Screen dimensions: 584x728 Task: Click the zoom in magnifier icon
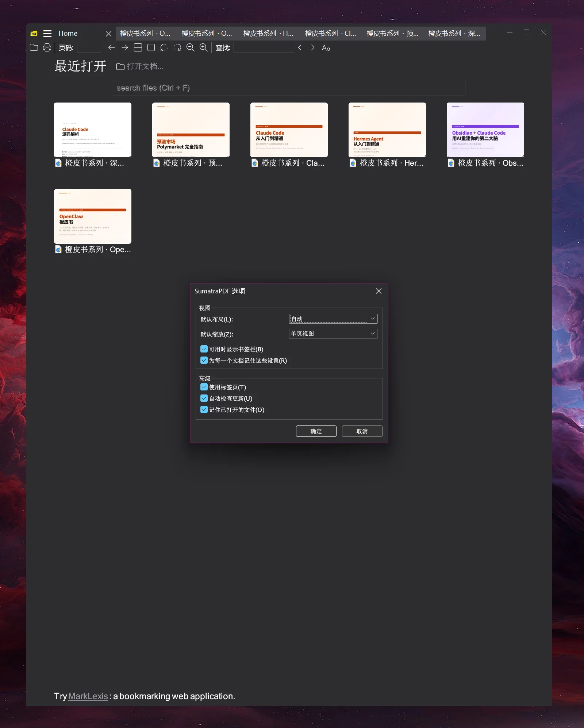(203, 47)
